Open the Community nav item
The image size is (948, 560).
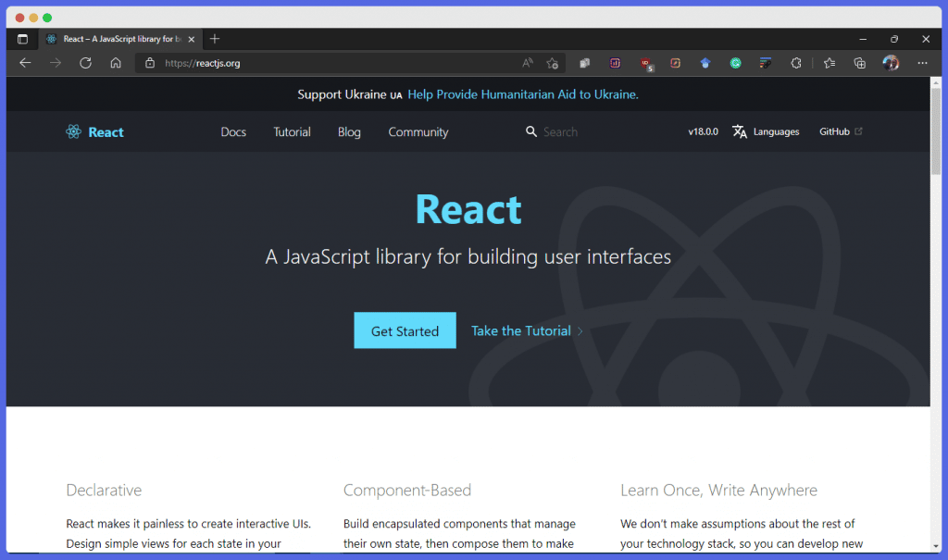point(418,131)
